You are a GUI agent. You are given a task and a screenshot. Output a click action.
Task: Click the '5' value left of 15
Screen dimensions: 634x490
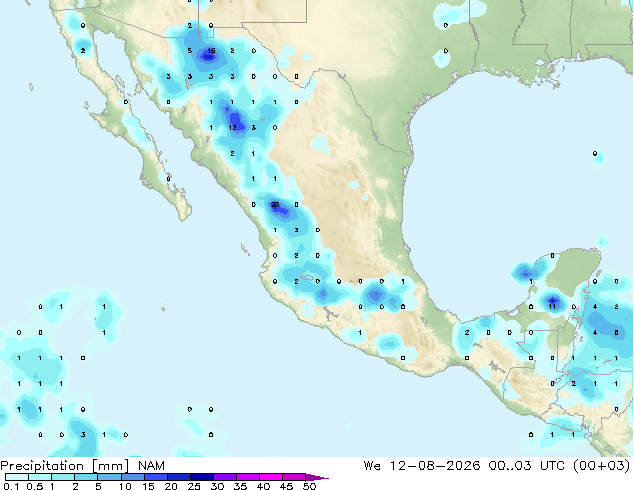pos(189,51)
